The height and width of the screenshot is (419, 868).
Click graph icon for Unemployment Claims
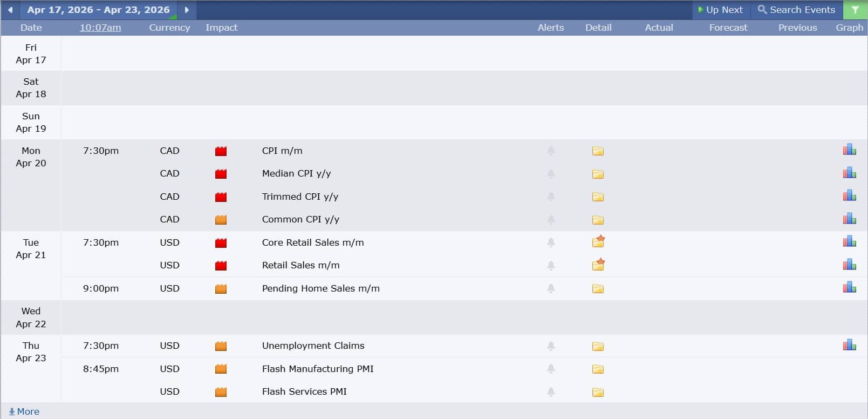(849, 345)
